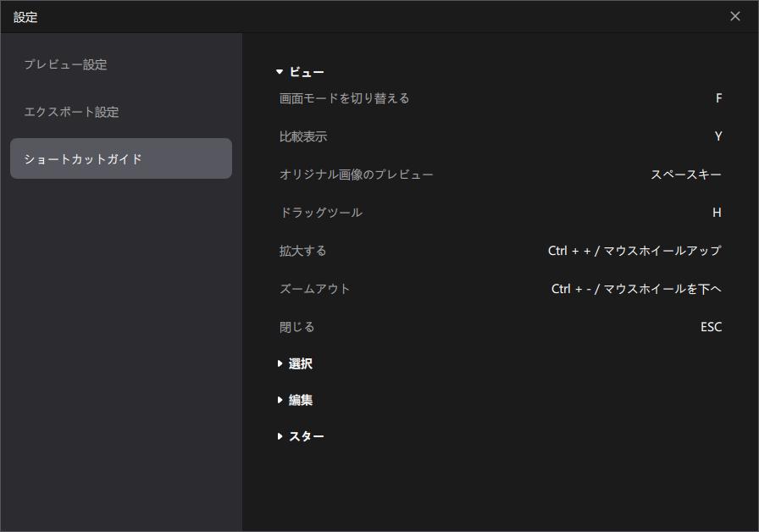Select the オリジナル画像のプレビュー entry
Image resolution: width=759 pixels, height=532 pixels.
coord(357,175)
